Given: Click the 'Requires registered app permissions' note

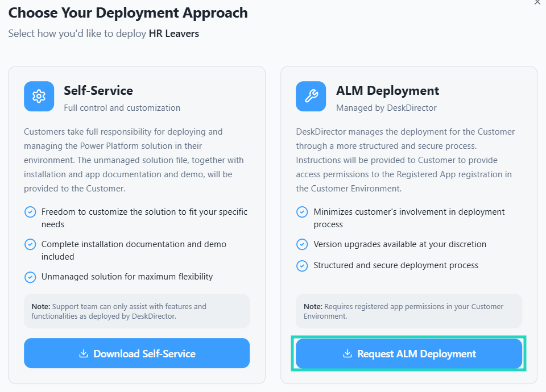Looking at the screenshot, I should tap(409, 311).
